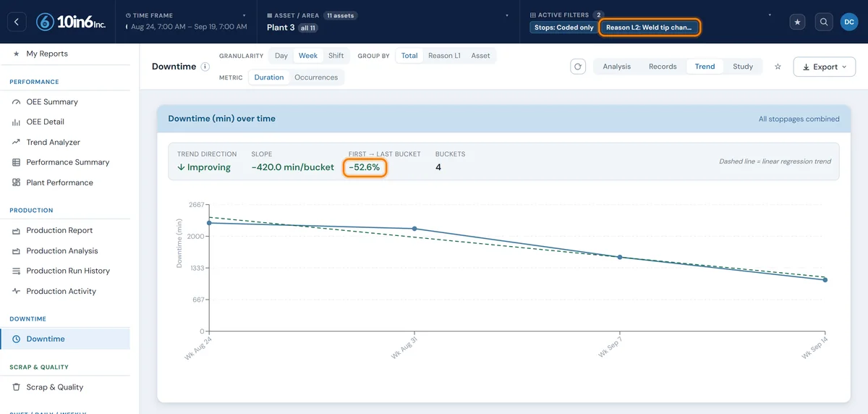Click the Improving trend direction value
Image resolution: width=868 pixels, height=414 pixels.
coord(204,167)
